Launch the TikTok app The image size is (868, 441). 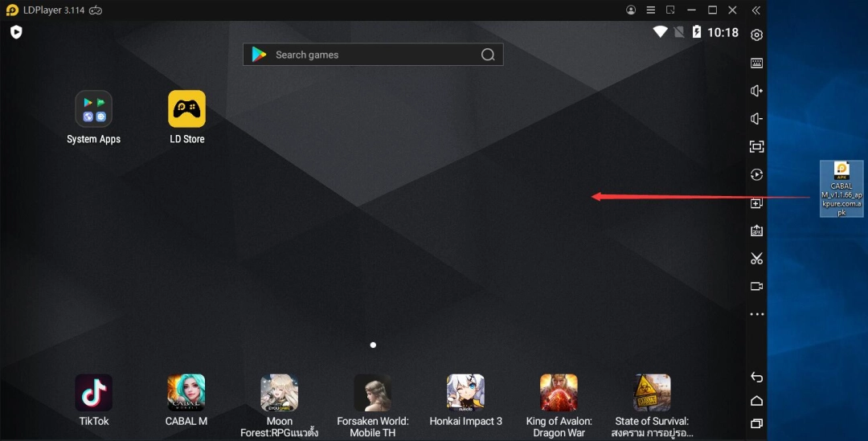tap(94, 394)
